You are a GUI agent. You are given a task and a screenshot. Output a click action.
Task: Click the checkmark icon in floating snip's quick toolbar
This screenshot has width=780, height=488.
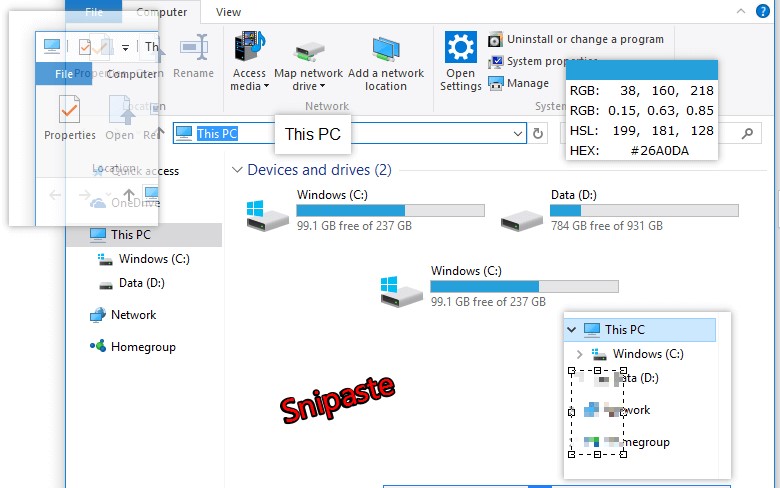tap(85, 47)
